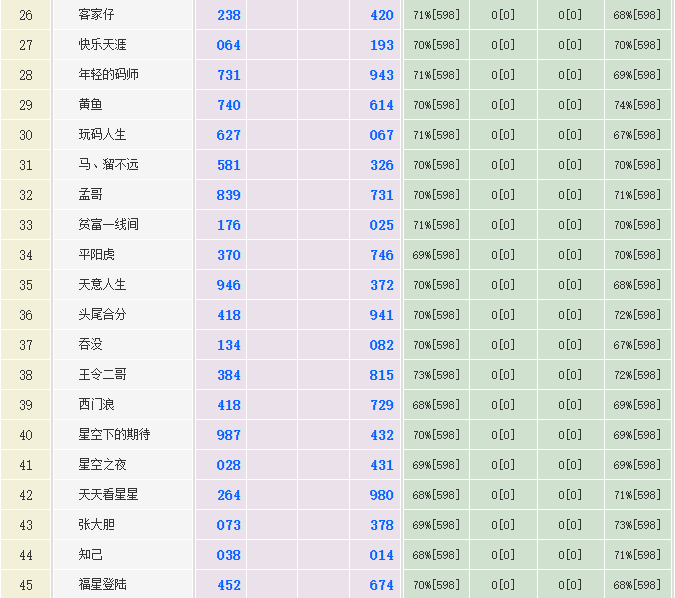Click the username 客家仔 in row 26

tap(96, 15)
